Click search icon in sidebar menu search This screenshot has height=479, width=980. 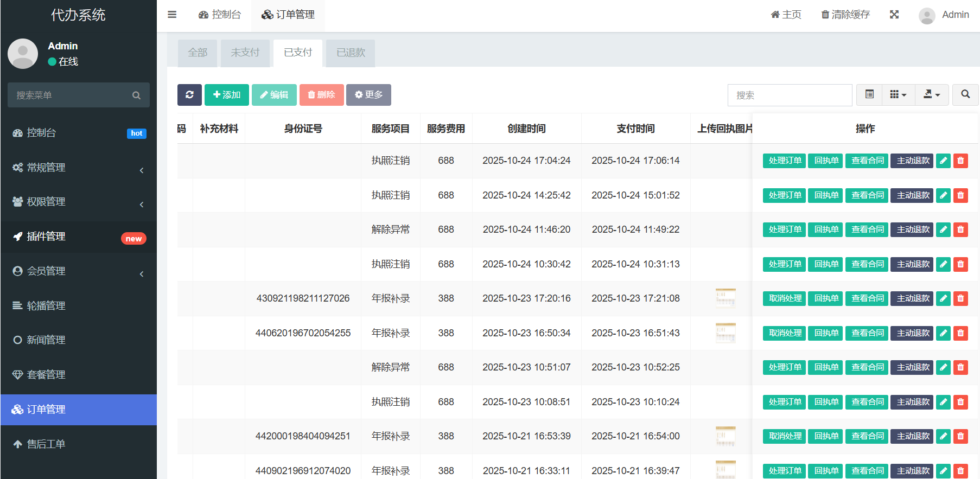136,95
